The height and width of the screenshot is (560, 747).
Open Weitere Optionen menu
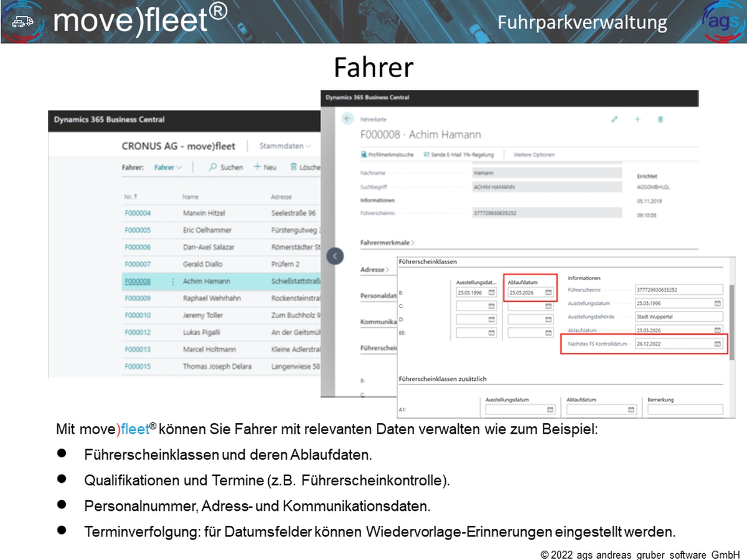pyautogui.click(x=533, y=154)
